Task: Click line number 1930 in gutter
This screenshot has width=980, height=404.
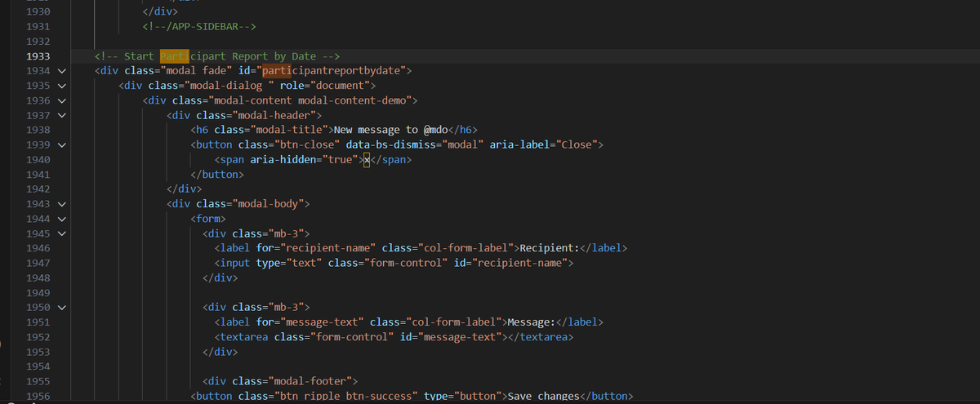Action: point(38,11)
